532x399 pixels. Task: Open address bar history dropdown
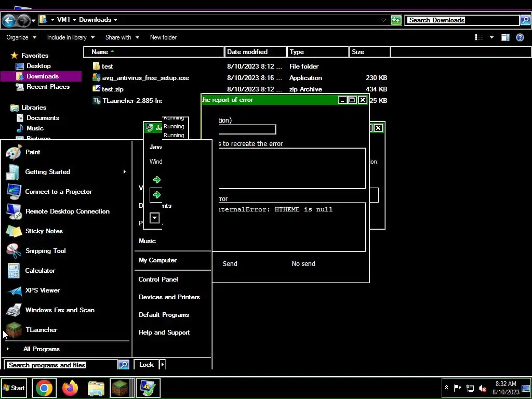[383, 20]
